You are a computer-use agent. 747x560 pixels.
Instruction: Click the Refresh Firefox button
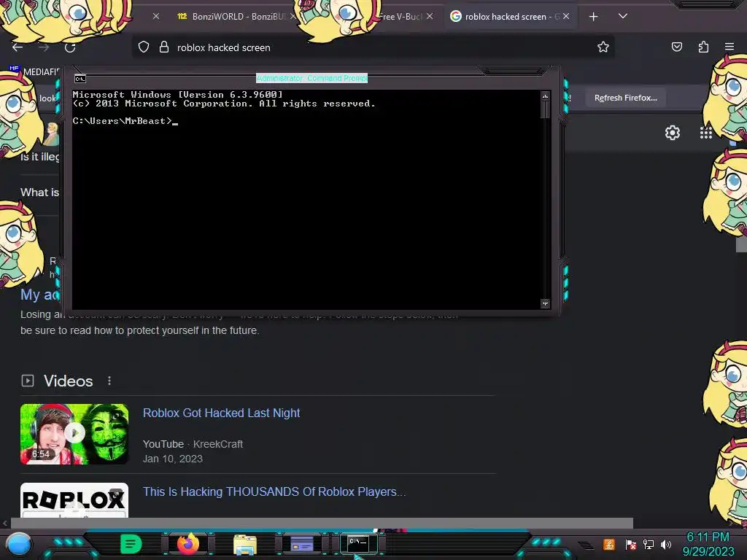pyautogui.click(x=625, y=98)
